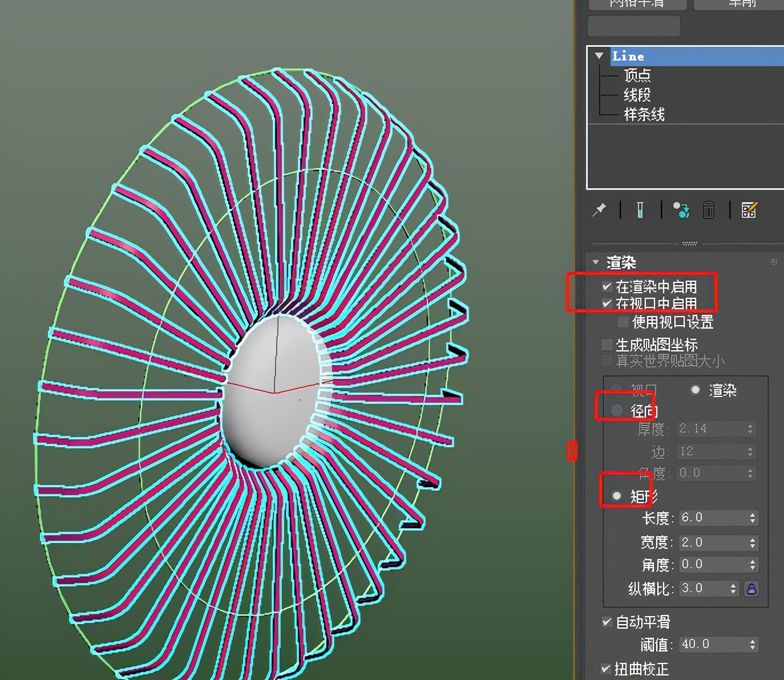
Task: Click the 网格平滑 modifier button
Action: [637, 4]
